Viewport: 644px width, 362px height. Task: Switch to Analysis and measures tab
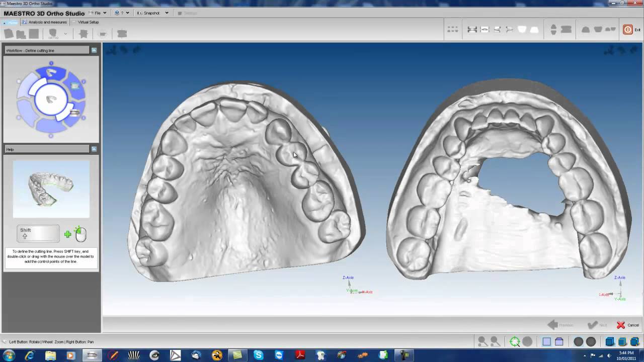click(45, 22)
